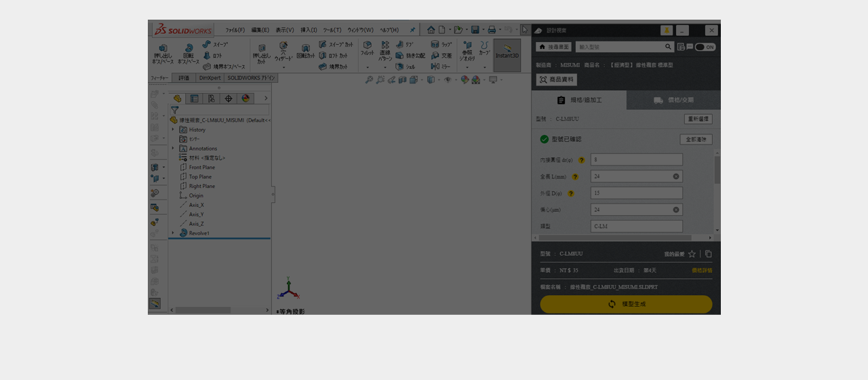Toggle the ON switch in design panel

705,47
